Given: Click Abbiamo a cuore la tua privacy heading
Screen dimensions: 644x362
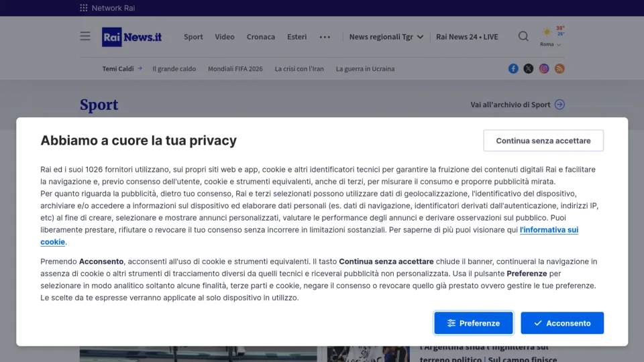Looking at the screenshot, I should 138,140.
